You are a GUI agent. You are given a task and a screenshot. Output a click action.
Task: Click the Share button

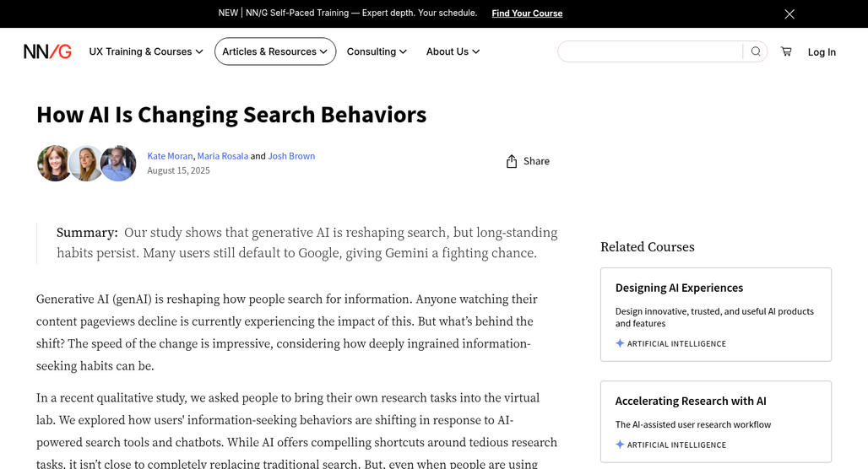coord(528,161)
